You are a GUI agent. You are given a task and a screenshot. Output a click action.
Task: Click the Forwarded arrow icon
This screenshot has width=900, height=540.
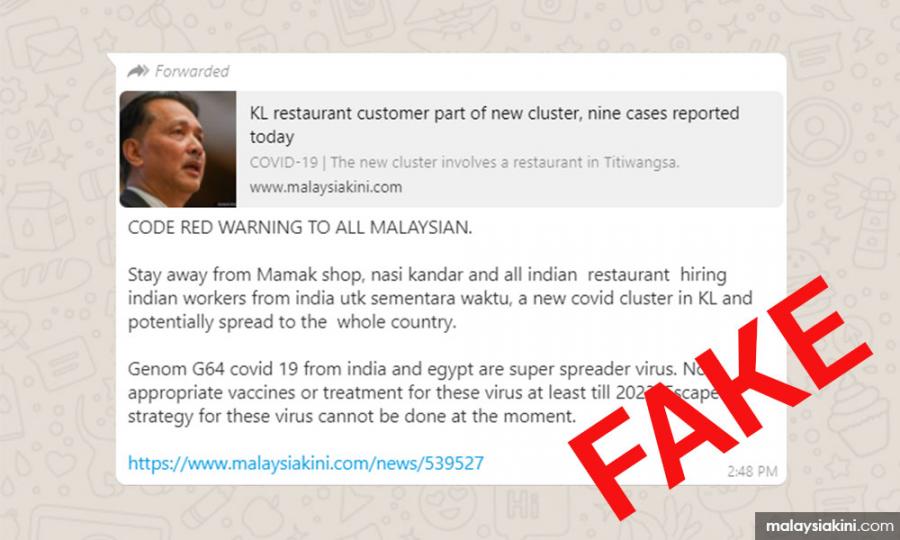pyautogui.click(x=138, y=71)
